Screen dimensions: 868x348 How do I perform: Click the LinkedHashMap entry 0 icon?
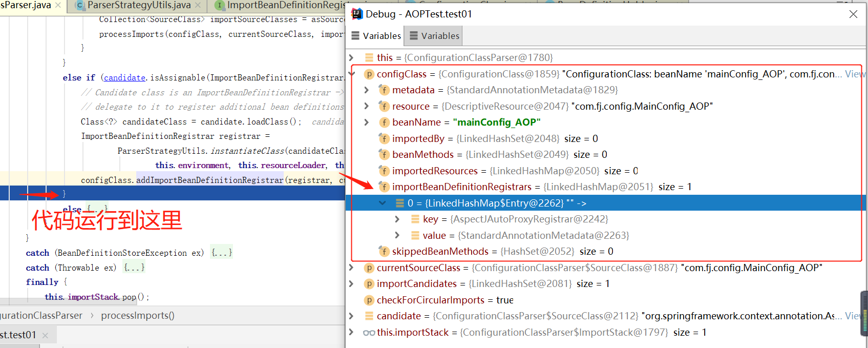(x=400, y=203)
